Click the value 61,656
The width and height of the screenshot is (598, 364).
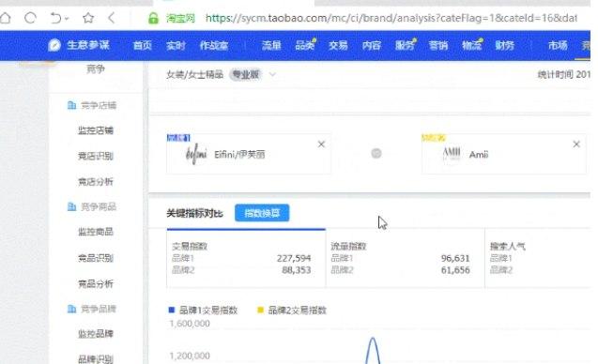(455, 270)
